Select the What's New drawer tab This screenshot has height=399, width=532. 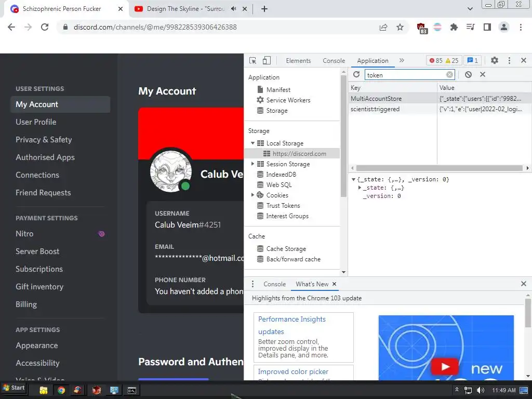(x=312, y=284)
